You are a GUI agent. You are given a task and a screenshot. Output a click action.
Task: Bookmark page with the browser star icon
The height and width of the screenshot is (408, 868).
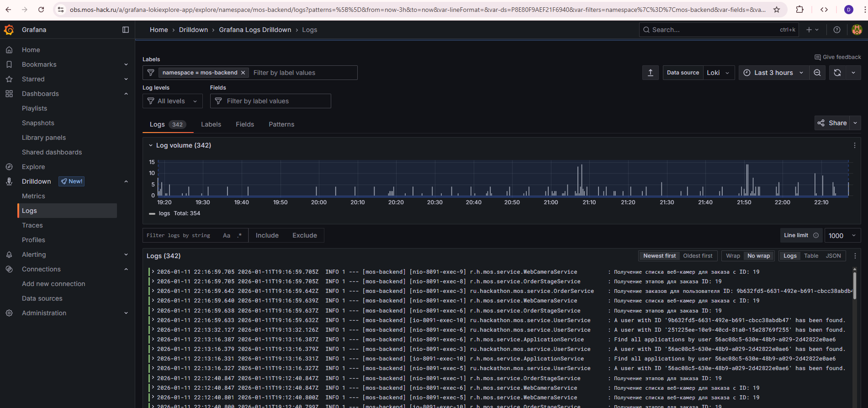click(777, 10)
